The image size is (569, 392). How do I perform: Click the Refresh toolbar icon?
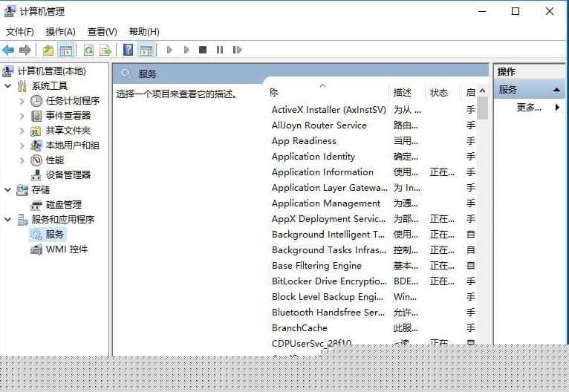click(88, 50)
